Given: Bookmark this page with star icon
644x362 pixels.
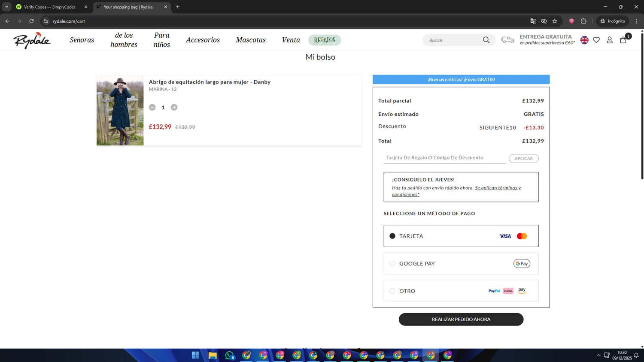Looking at the screenshot, I should click(x=555, y=21).
